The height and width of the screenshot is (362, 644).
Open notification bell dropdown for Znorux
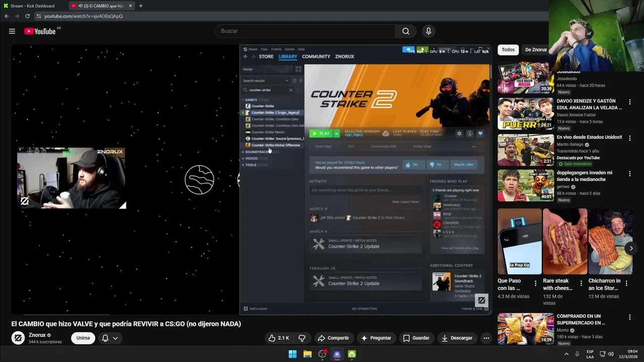point(110,338)
